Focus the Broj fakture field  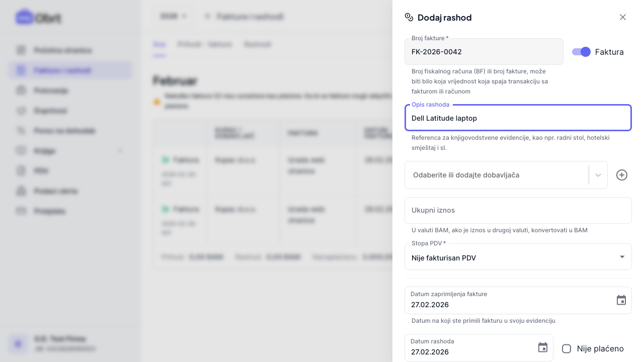[x=484, y=52]
